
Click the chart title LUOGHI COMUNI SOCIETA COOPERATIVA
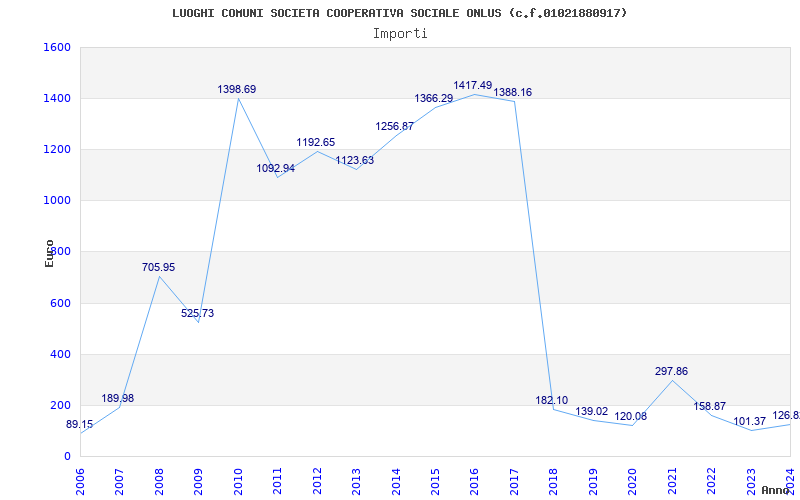click(399, 13)
